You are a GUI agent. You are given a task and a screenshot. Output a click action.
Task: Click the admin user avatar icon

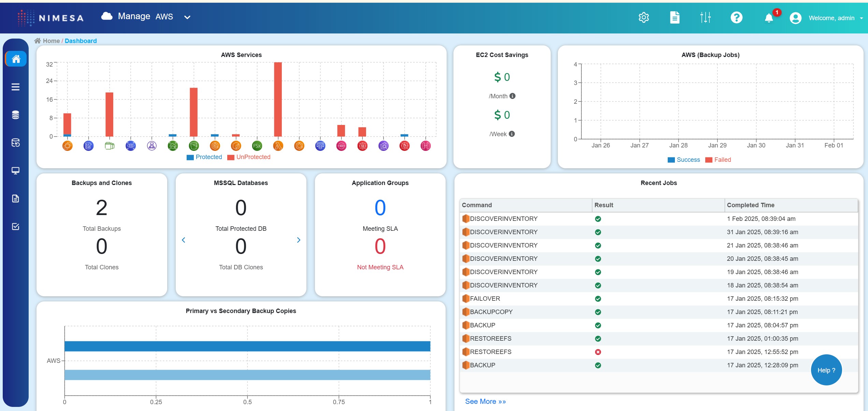point(795,18)
